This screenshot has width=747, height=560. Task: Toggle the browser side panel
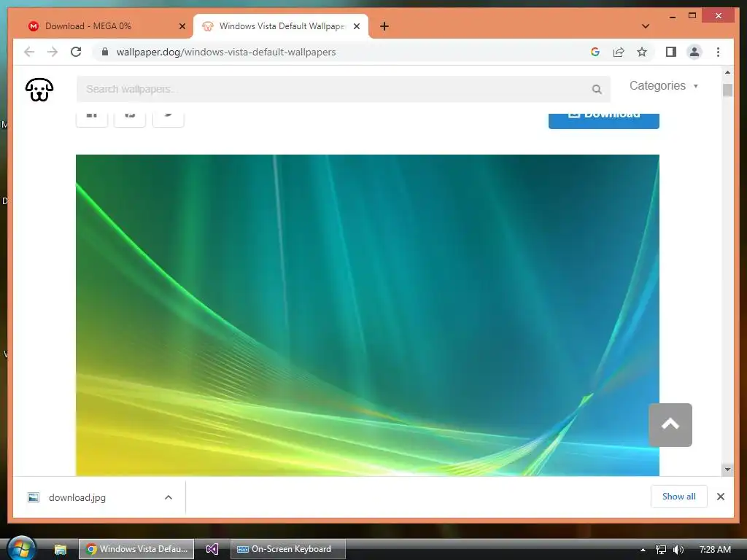tap(671, 52)
